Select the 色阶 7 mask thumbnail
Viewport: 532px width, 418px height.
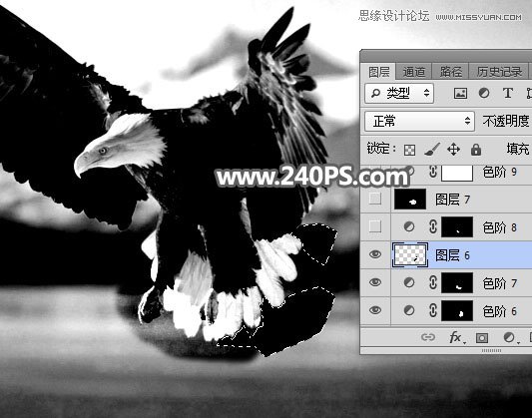457,282
